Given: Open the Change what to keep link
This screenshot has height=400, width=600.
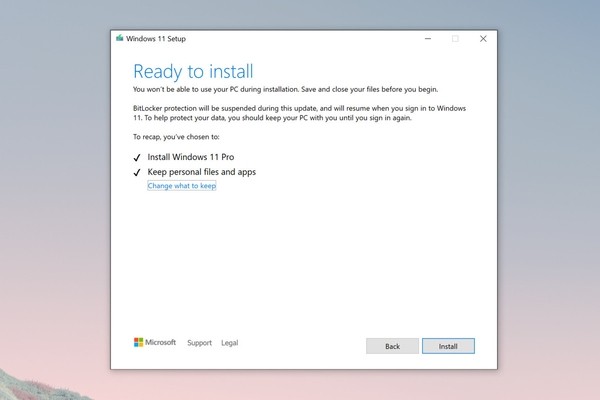Looking at the screenshot, I should coord(182,186).
